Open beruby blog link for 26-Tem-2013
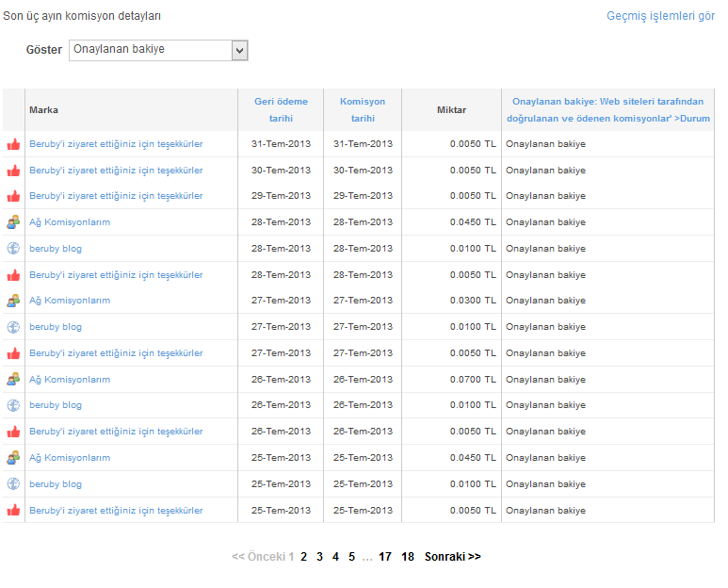Image resolution: width=728 pixels, height=588 pixels. (56, 405)
